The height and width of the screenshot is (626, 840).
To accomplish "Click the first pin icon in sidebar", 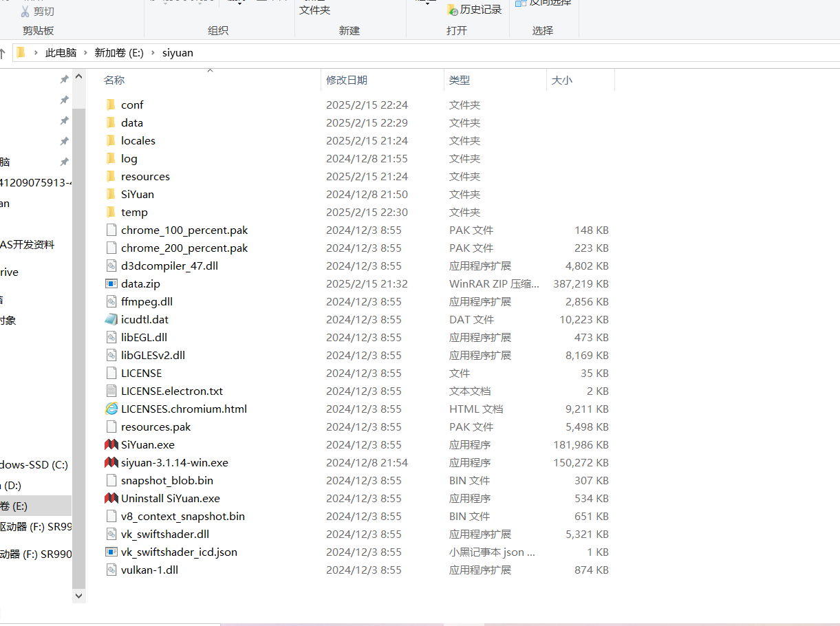I will pos(64,80).
